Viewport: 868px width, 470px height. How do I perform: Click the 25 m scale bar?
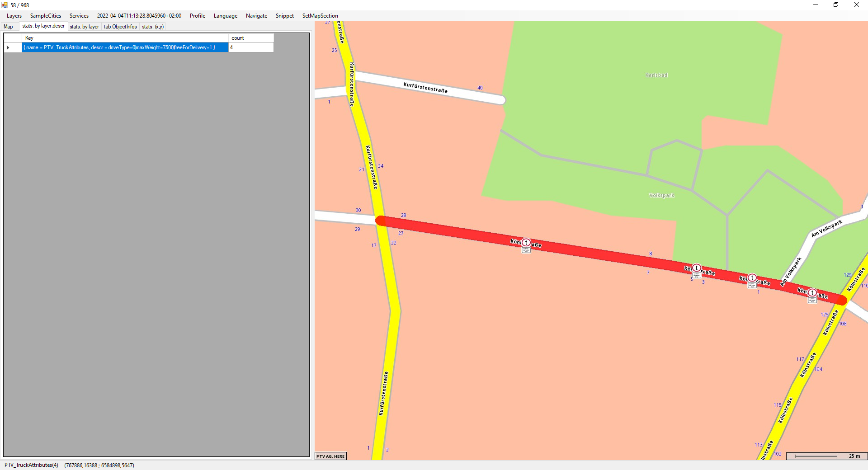[x=826, y=456]
